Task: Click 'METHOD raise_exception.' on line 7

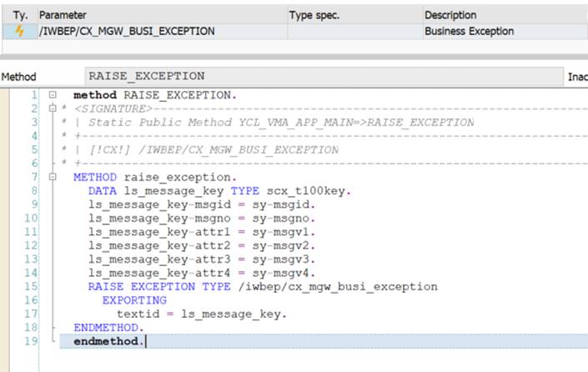Action: point(155,177)
